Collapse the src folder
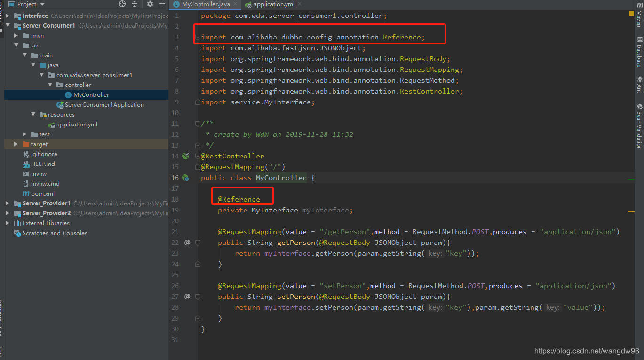The image size is (644, 360). coord(16,46)
